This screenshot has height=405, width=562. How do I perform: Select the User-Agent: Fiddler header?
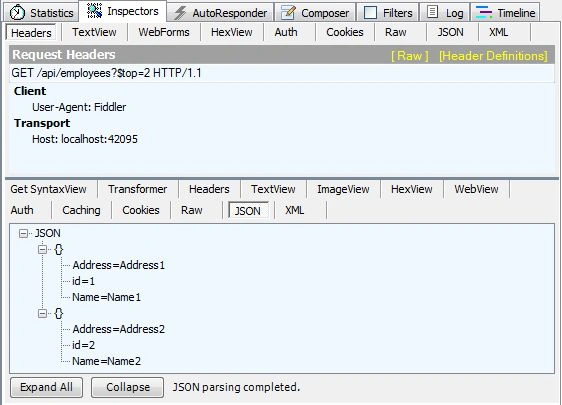(79, 107)
